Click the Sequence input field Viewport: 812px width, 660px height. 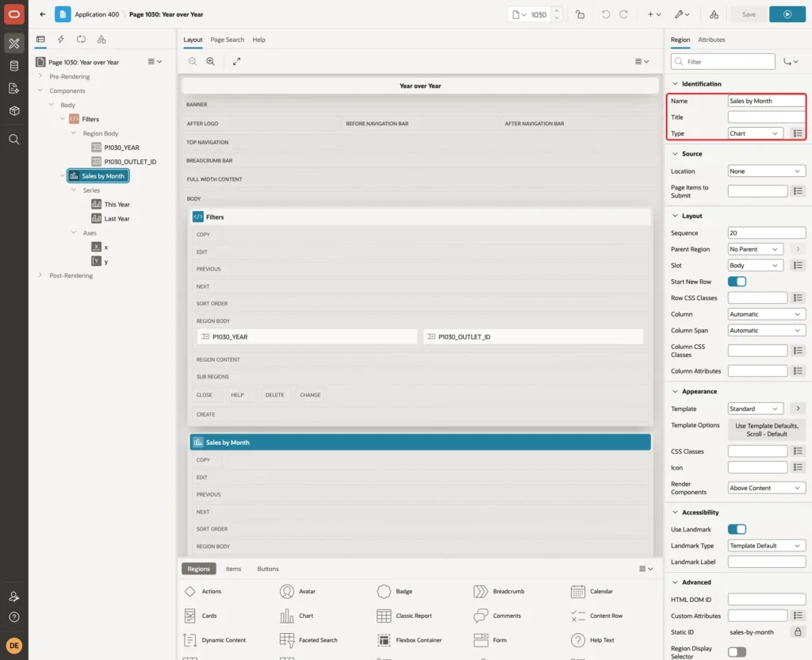click(767, 232)
